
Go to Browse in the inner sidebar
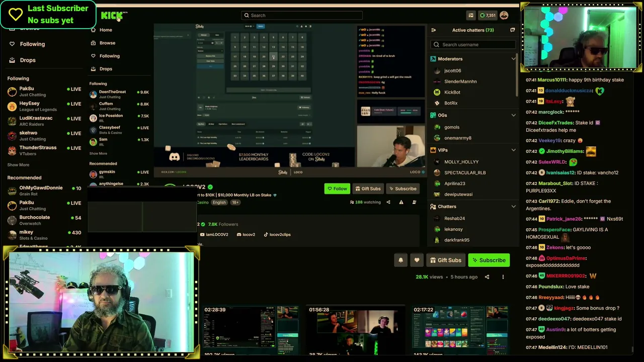coord(107,43)
